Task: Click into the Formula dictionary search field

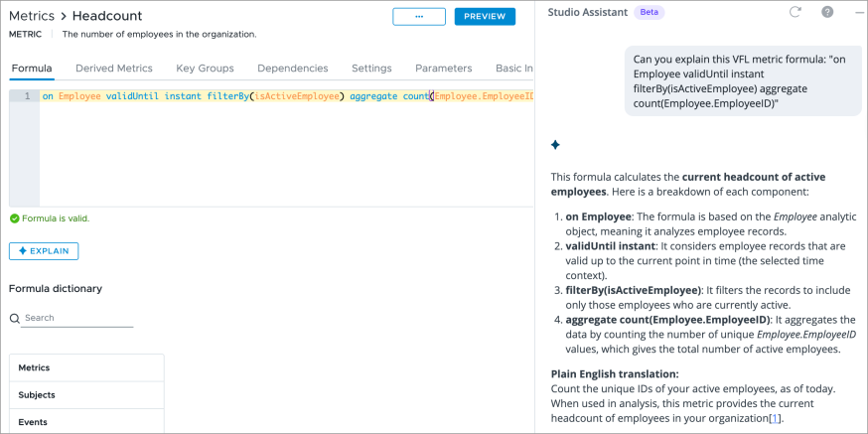Action: click(x=77, y=318)
